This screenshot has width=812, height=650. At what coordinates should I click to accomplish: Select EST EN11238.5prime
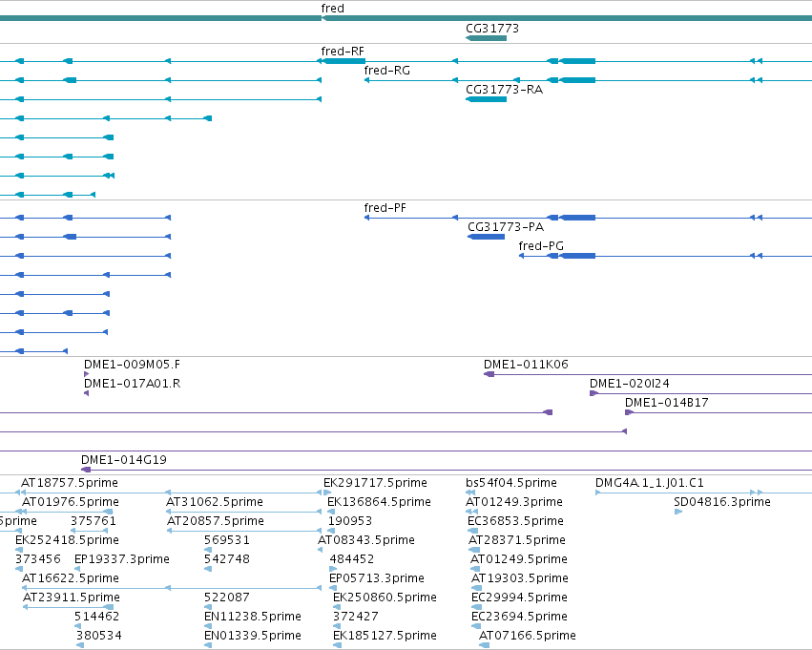pyautogui.click(x=253, y=617)
